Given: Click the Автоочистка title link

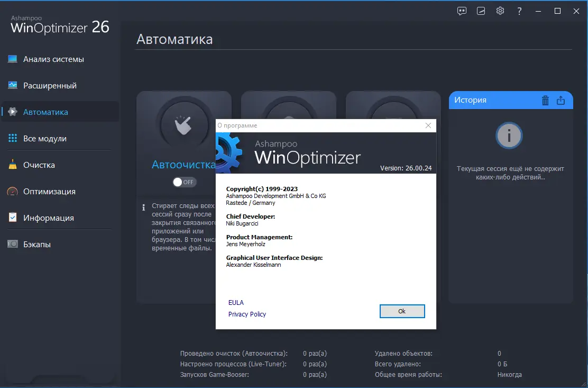Looking at the screenshot, I should (183, 164).
